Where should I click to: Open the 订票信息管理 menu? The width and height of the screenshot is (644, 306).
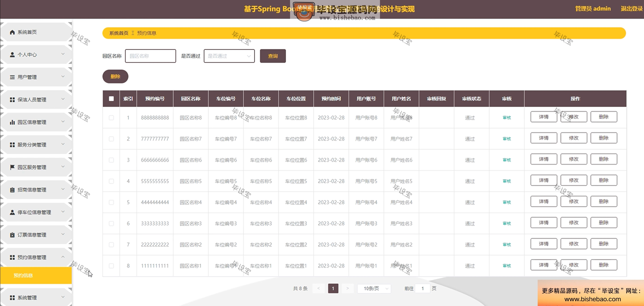(36, 235)
